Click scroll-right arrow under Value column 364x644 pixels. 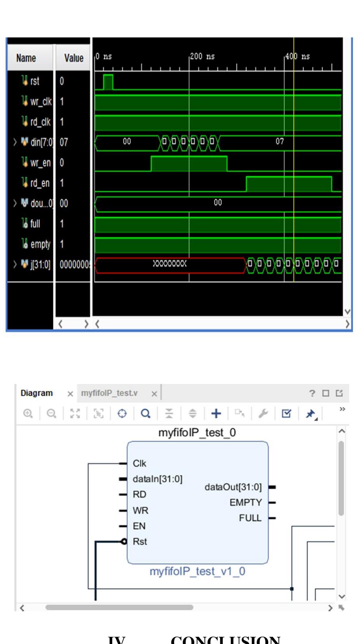(x=86, y=324)
